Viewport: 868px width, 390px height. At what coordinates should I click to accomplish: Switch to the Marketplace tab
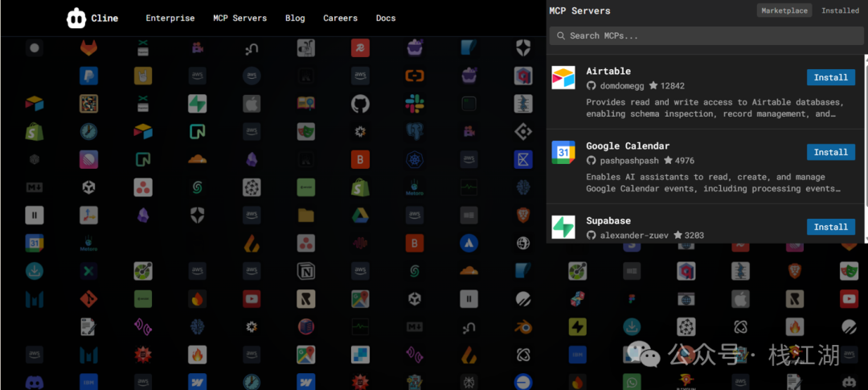(784, 10)
